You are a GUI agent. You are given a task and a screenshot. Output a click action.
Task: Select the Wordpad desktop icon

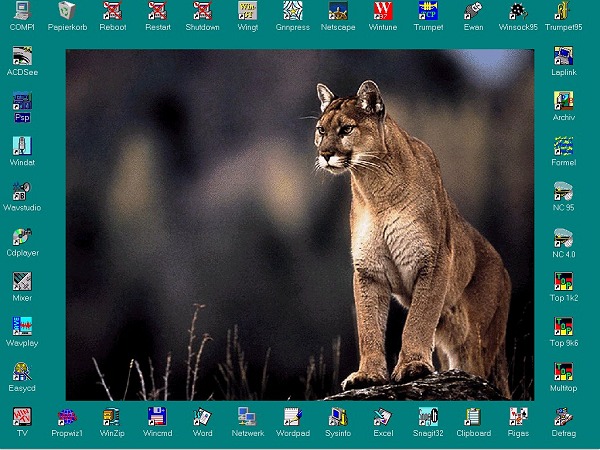293,417
